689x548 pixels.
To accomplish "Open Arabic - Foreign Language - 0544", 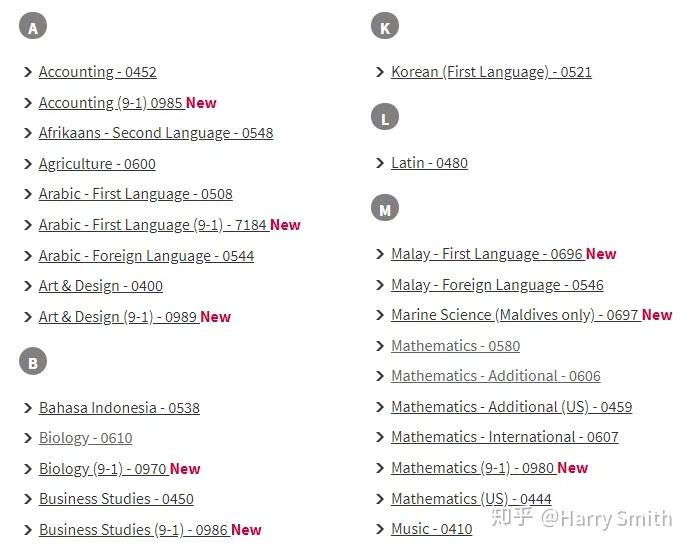I will (x=146, y=256).
